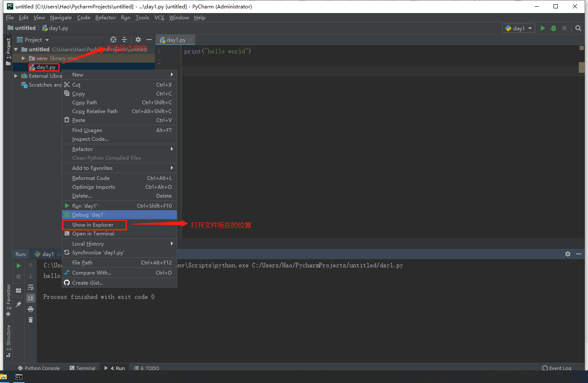Open Project panel settings gear
The width and height of the screenshot is (588, 383).
[x=138, y=40]
